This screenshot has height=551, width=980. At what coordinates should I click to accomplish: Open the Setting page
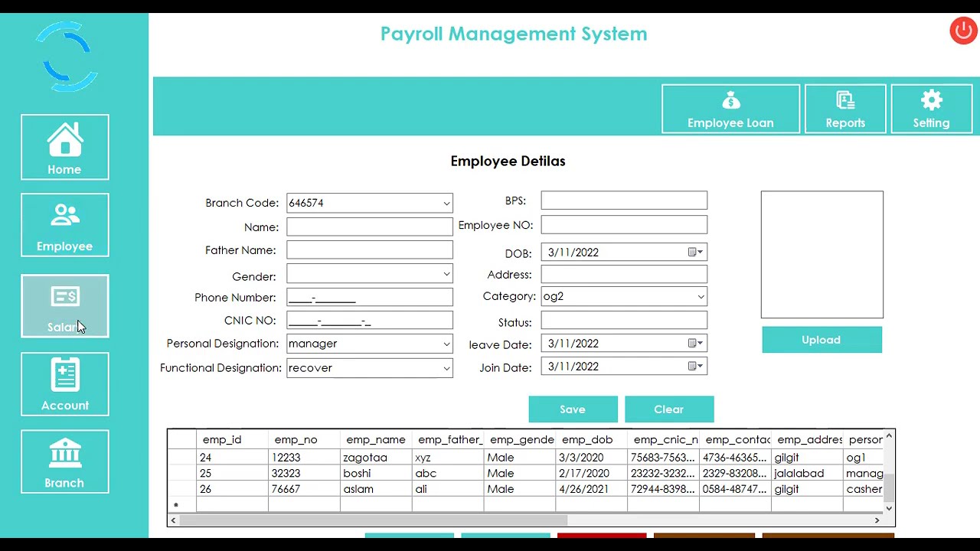931,109
